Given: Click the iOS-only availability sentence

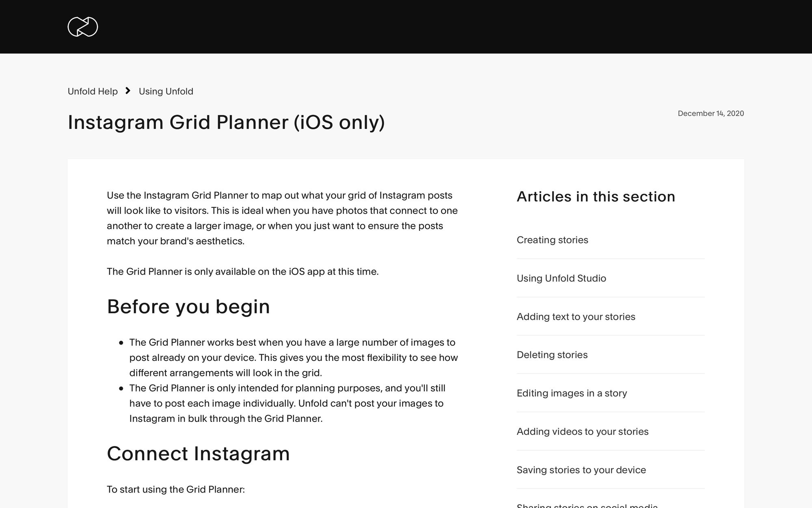Looking at the screenshot, I should click(242, 271).
